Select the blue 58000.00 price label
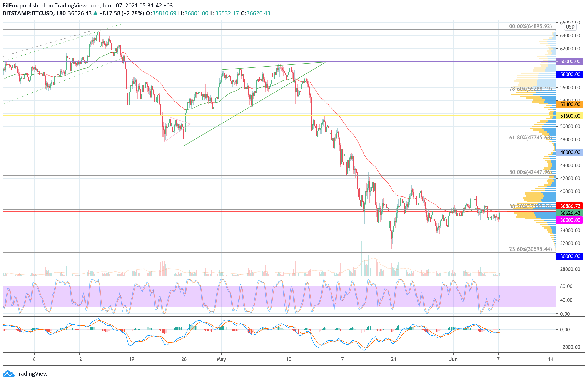588x382 pixels. pos(569,74)
